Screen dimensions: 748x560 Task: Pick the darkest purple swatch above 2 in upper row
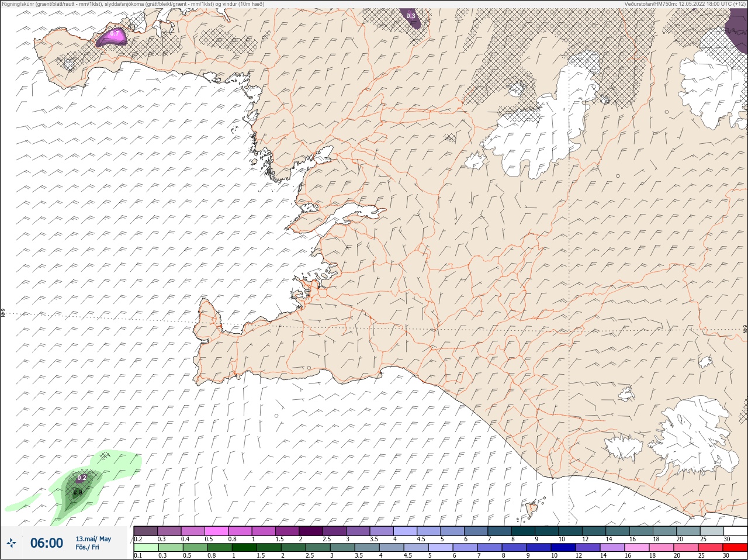click(310, 531)
